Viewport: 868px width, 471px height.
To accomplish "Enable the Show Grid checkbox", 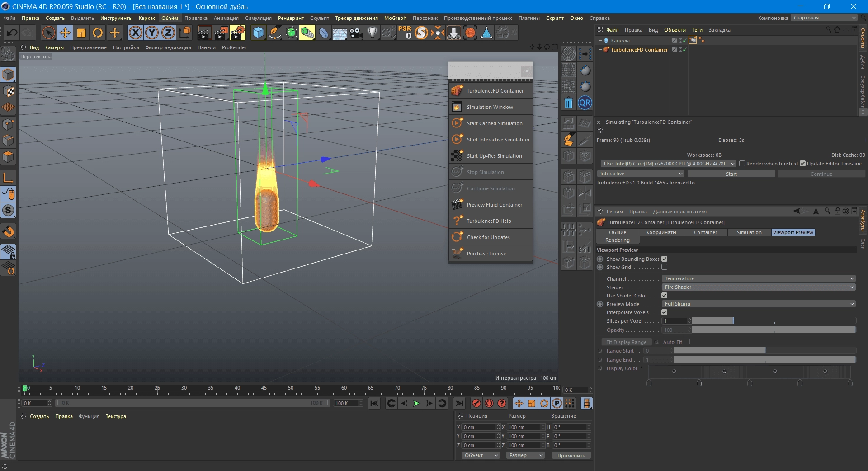I will click(664, 267).
